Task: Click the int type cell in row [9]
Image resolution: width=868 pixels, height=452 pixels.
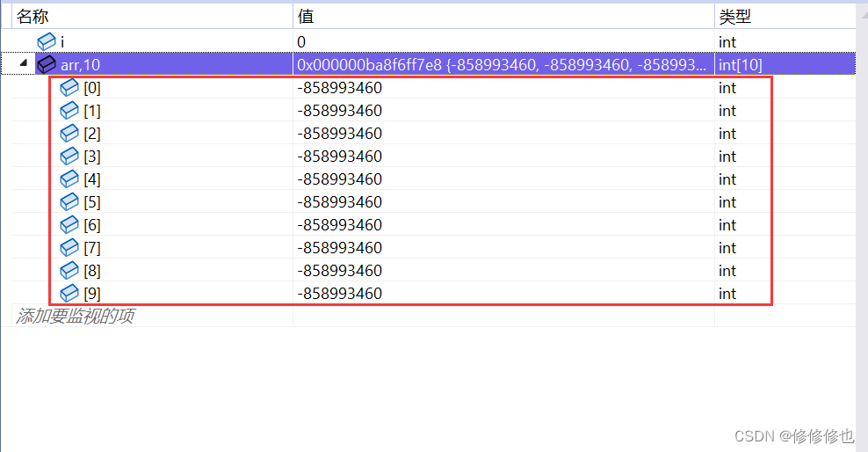Action: coord(727,294)
